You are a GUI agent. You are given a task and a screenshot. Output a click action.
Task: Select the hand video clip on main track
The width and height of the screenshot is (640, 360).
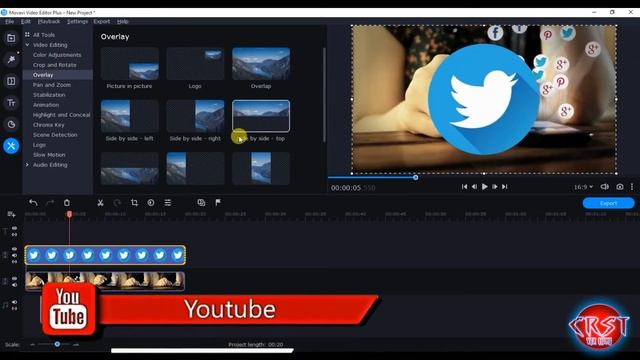pyautogui.click(x=105, y=281)
